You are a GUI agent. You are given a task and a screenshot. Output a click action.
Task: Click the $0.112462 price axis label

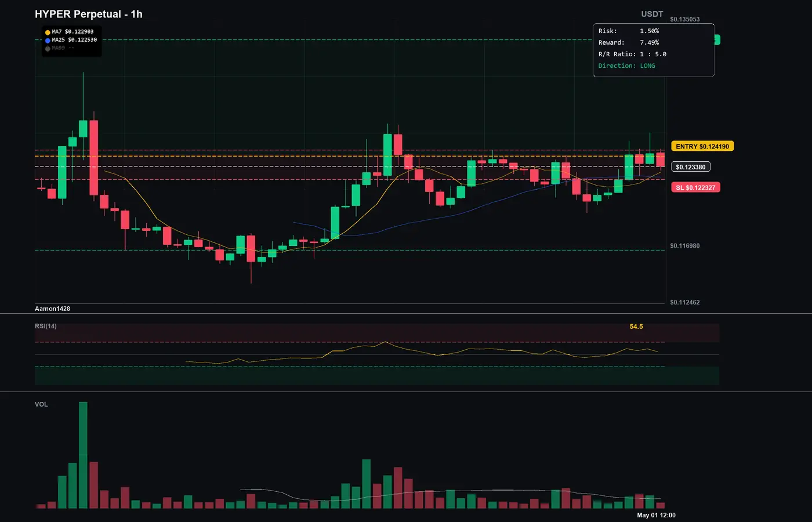pos(685,302)
